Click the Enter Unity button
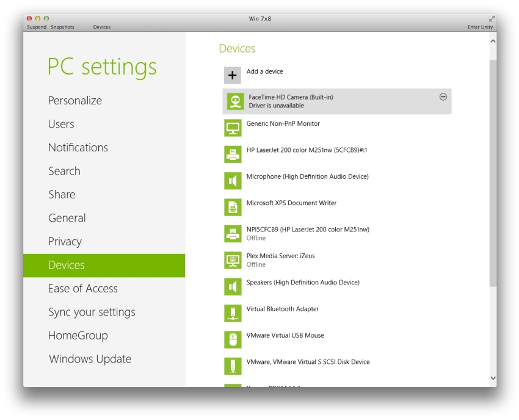Image resolution: width=519 pixels, height=420 pixels. pos(480,27)
